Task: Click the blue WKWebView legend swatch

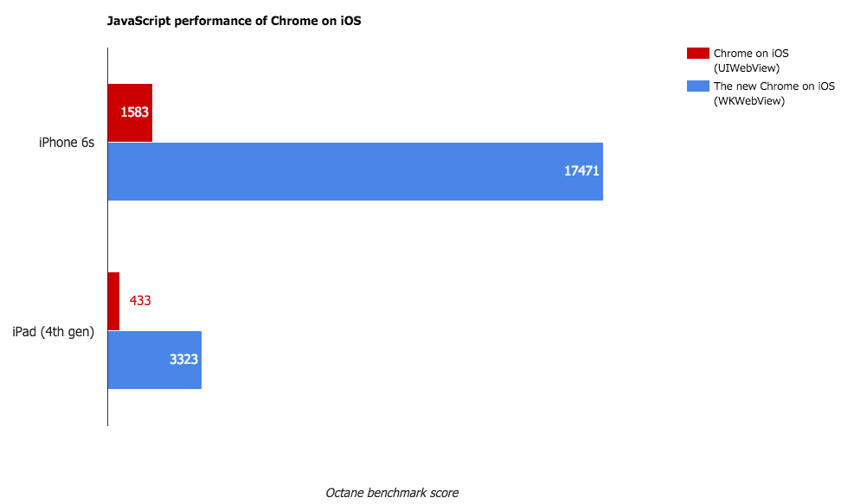Action: tap(697, 86)
